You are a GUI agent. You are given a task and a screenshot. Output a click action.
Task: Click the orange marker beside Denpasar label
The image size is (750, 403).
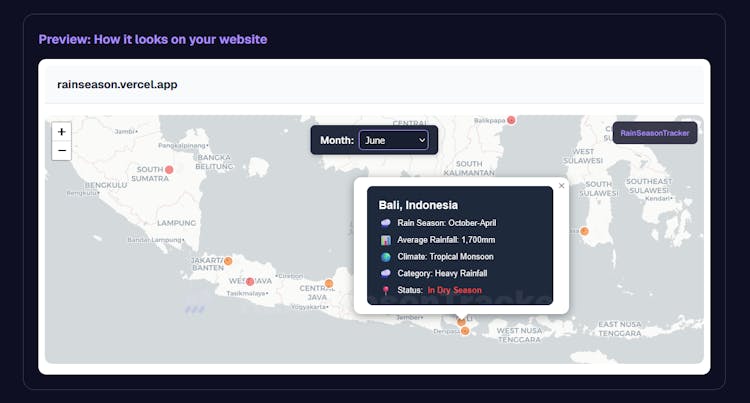tap(464, 331)
